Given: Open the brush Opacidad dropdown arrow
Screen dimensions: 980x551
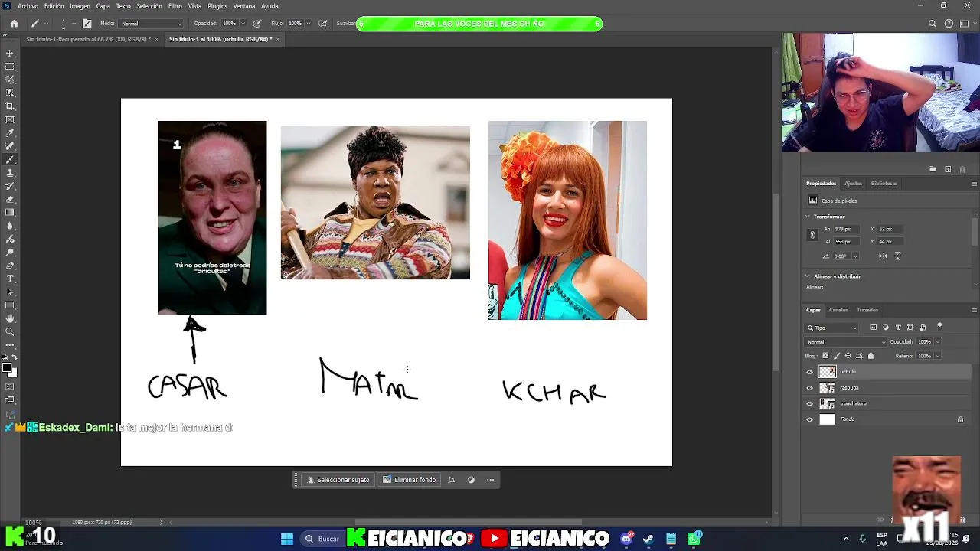Looking at the screenshot, I should pyautogui.click(x=244, y=24).
